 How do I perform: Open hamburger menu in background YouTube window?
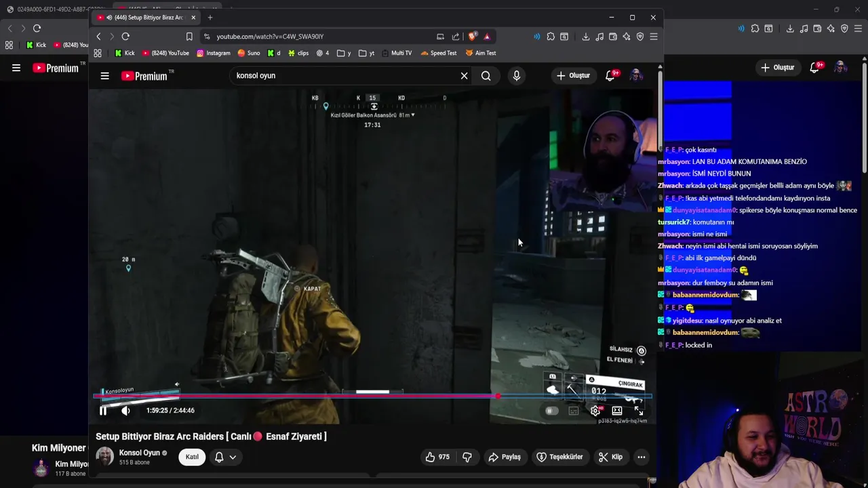pyautogui.click(x=16, y=68)
